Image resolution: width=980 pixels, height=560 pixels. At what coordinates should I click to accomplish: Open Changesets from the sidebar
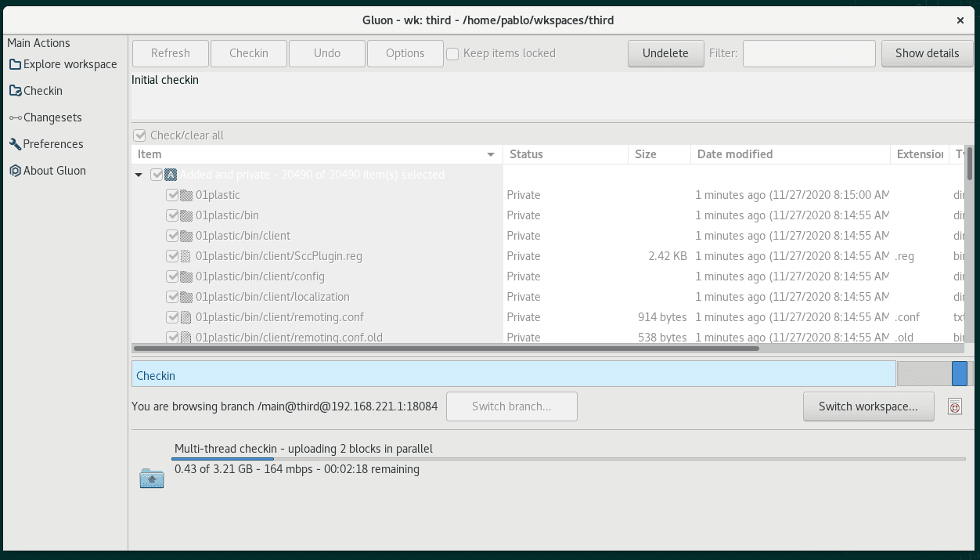pos(45,117)
